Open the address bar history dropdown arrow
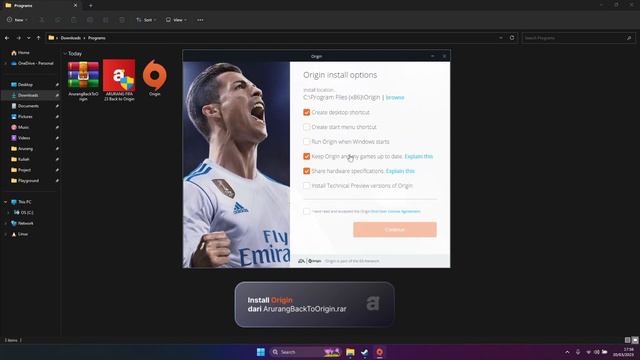 [501, 38]
